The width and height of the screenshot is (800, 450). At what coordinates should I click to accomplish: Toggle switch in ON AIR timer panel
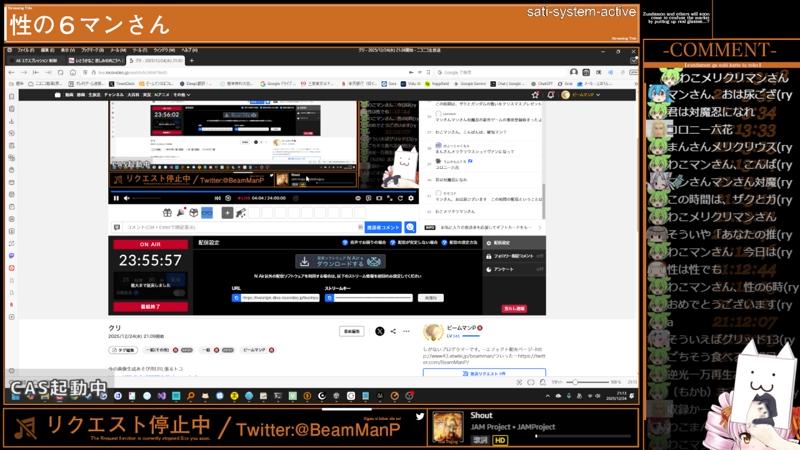click(x=179, y=293)
